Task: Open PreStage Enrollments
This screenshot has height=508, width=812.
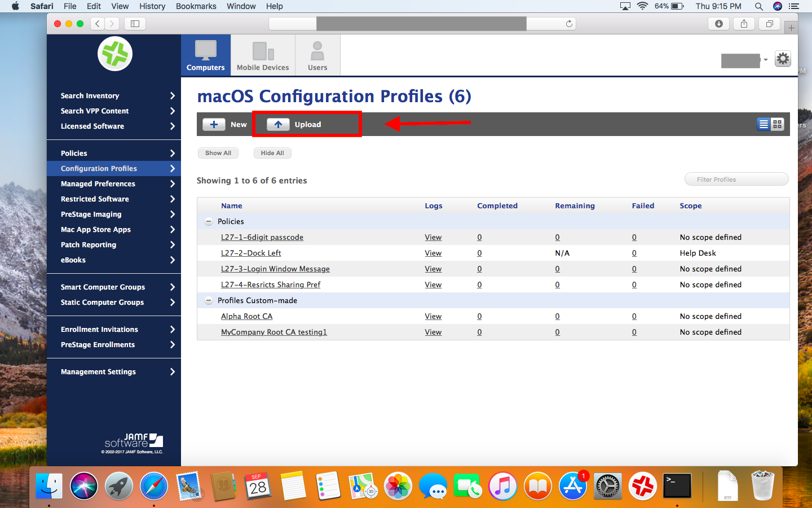Action: [x=114, y=345]
